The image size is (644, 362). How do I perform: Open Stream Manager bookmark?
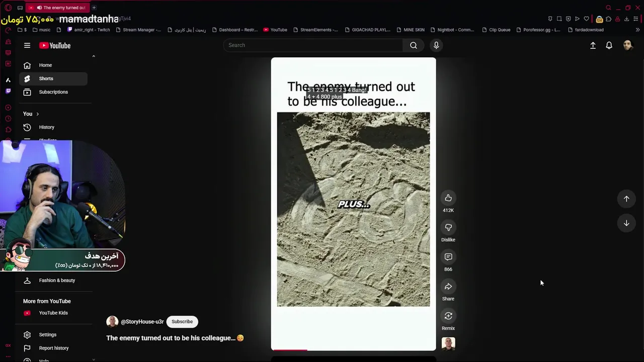point(138,30)
